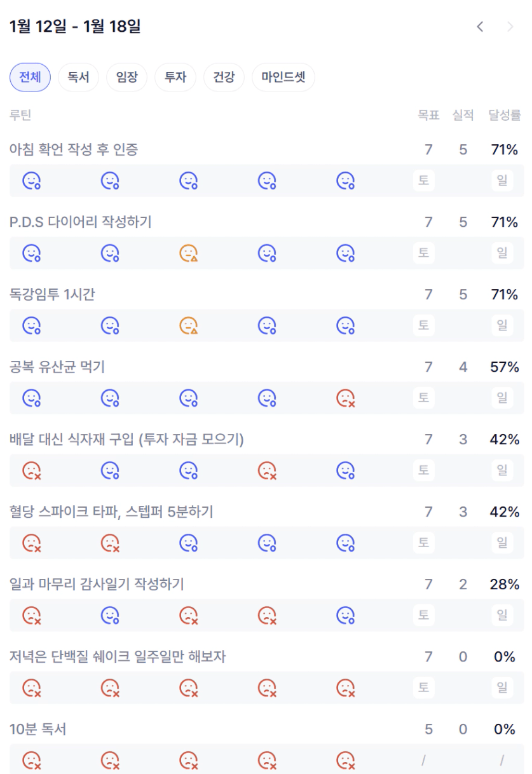Toggle 일 (Sunday) box for 공복 유산균 먹기
This screenshot has width=532, height=774.
[502, 398]
